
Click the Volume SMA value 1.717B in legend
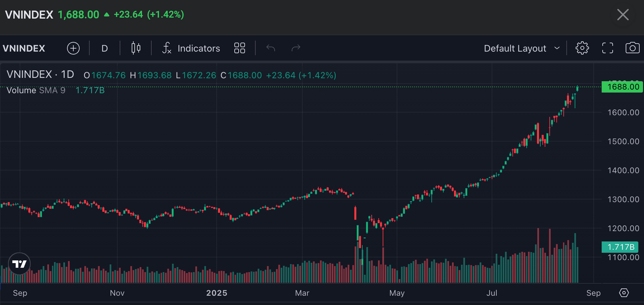click(x=90, y=90)
